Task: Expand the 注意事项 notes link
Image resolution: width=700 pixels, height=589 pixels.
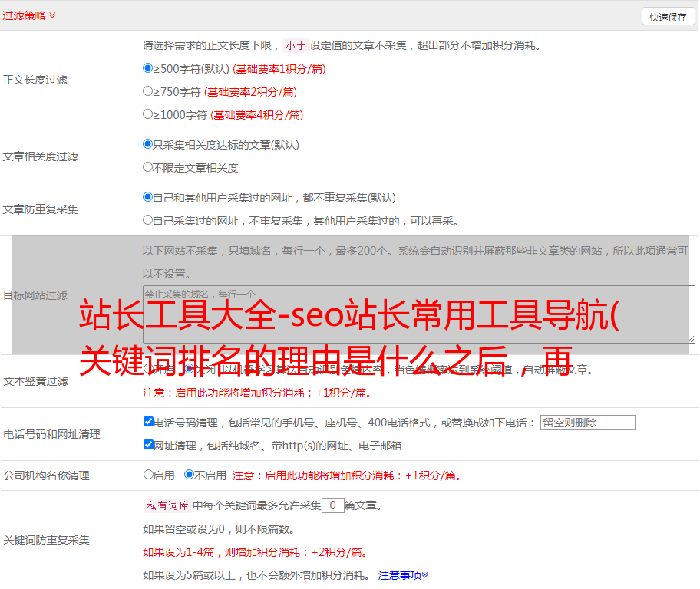Action: pos(403,575)
